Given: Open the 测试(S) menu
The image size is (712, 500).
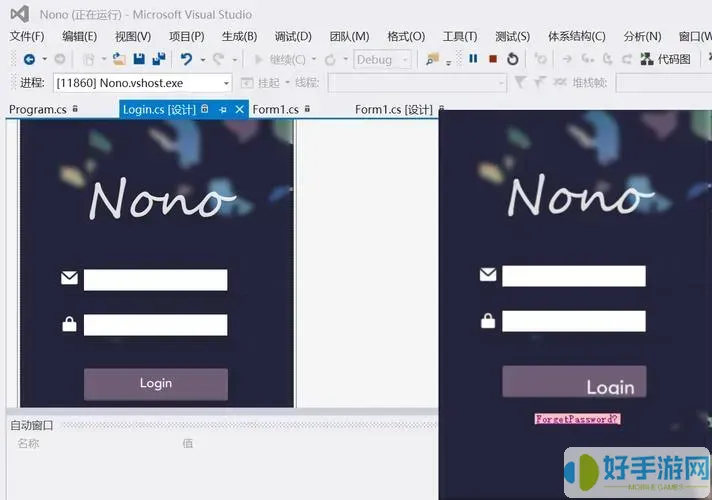Looking at the screenshot, I should (x=512, y=36).
